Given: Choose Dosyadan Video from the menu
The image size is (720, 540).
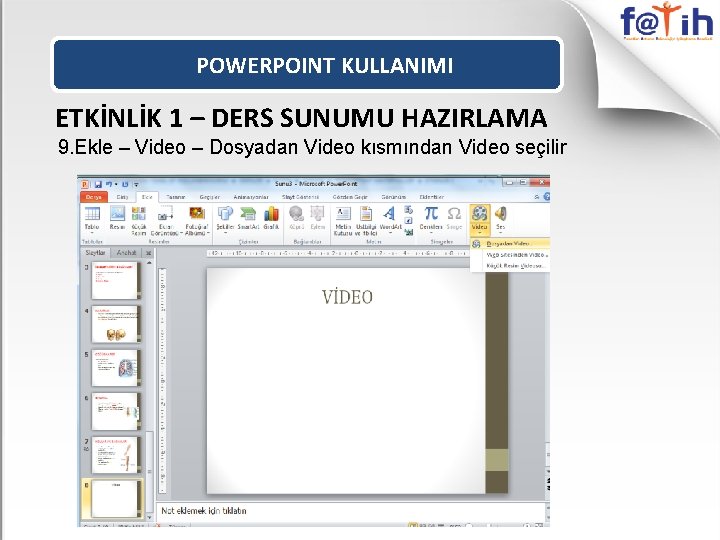Looking at the screenshot, I should click(510, 244).
